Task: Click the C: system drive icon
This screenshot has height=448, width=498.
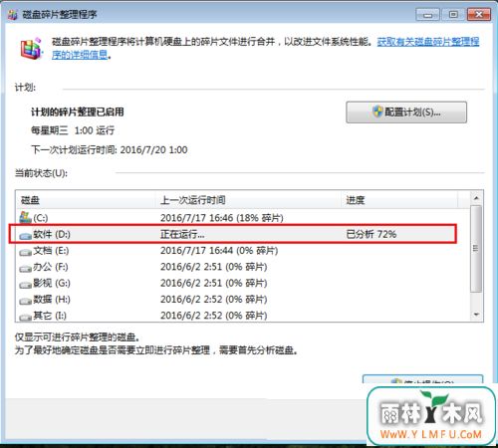Action: pos(25,218)
